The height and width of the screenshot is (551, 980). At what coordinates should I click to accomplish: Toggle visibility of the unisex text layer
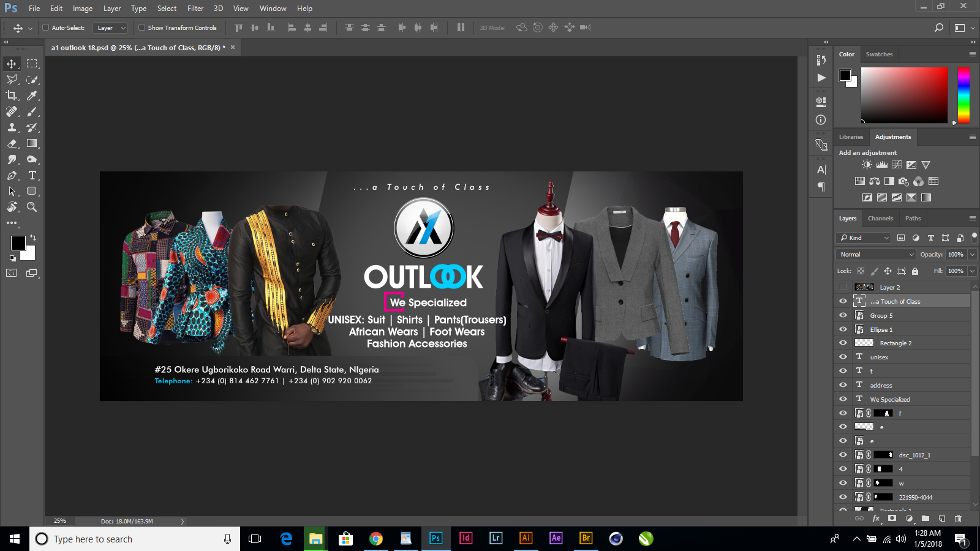[x=843, y=356]
